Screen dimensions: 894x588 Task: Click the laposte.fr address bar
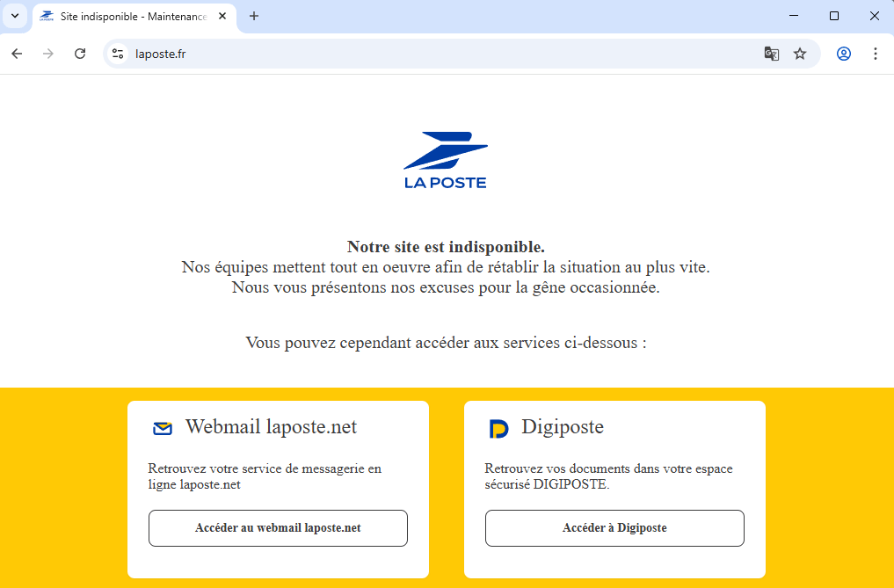tap(440, 54)
